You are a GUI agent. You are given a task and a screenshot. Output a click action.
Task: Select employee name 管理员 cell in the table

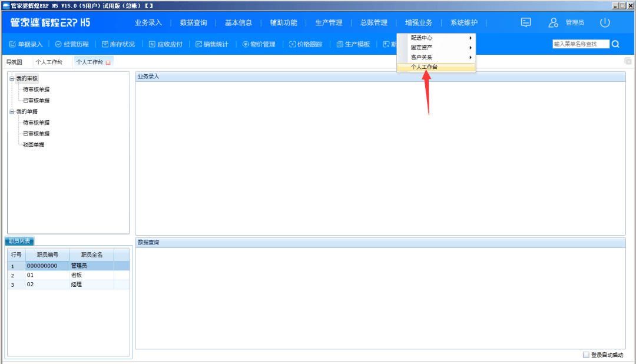92,266
